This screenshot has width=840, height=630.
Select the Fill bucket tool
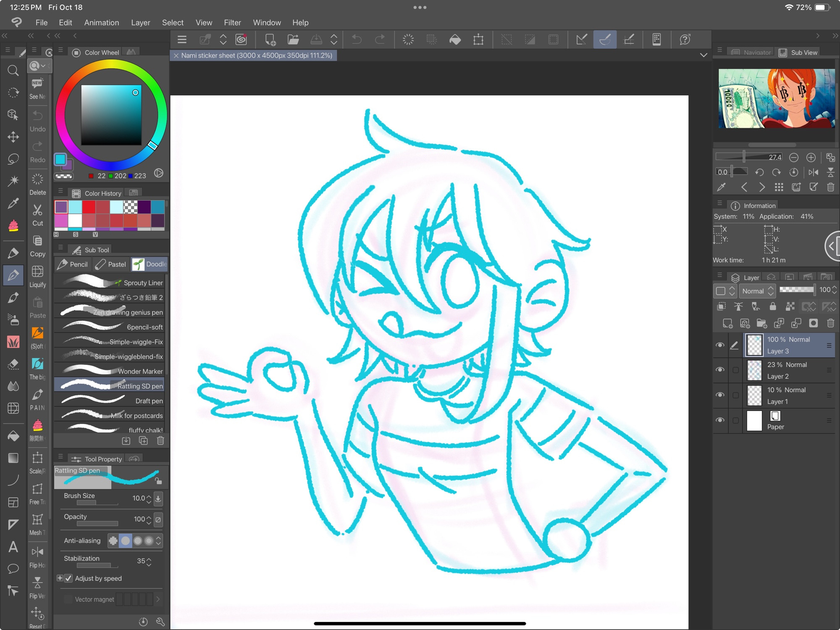pyautogui.click(x=13, y=436)
